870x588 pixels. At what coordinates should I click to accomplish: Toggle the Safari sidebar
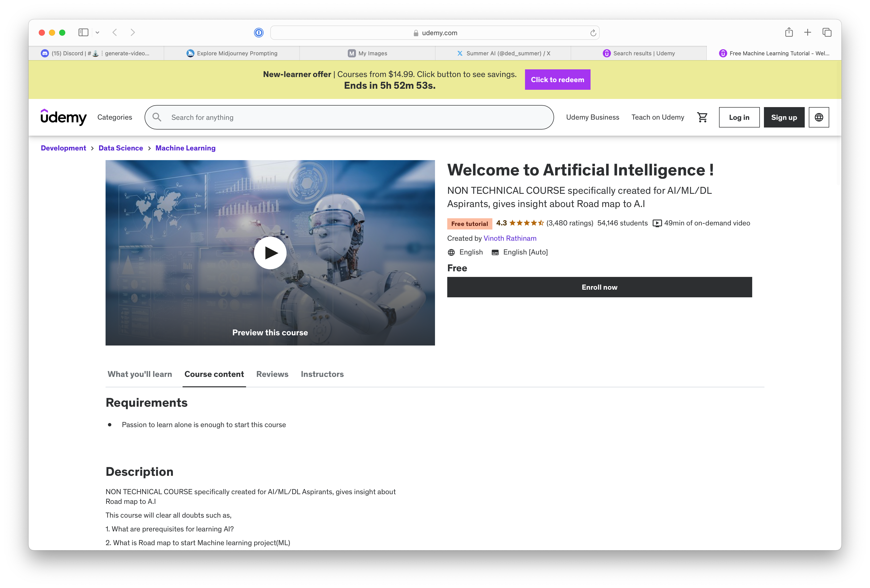coord(83,33)
